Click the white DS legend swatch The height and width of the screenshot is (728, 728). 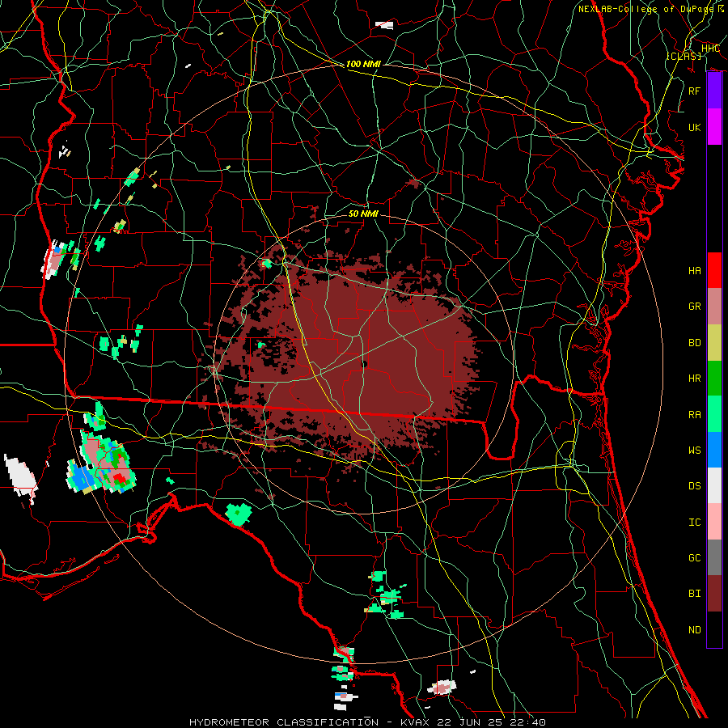pos(714,485)
